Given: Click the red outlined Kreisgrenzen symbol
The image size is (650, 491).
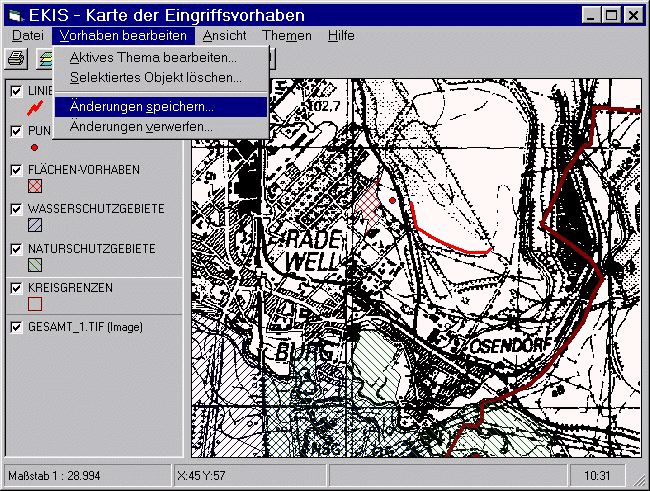Looking at the screenshot, I should [35, 304].
